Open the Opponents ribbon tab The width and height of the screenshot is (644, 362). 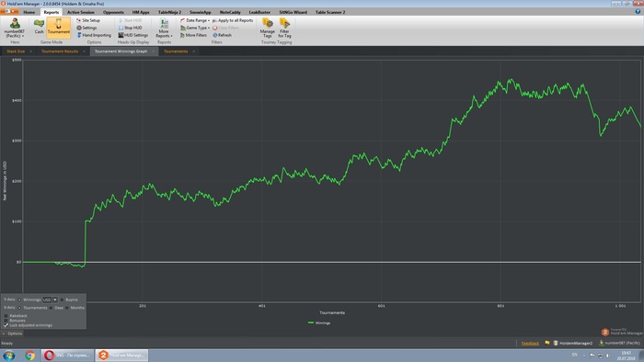coord(113,12)
